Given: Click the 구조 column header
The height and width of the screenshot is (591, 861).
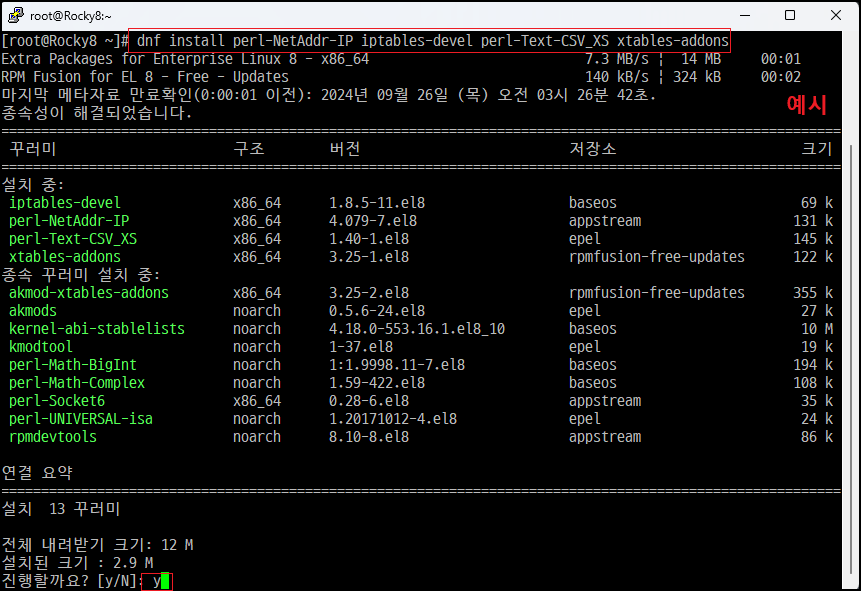Looking at the screenshot, I should (249, 149).
